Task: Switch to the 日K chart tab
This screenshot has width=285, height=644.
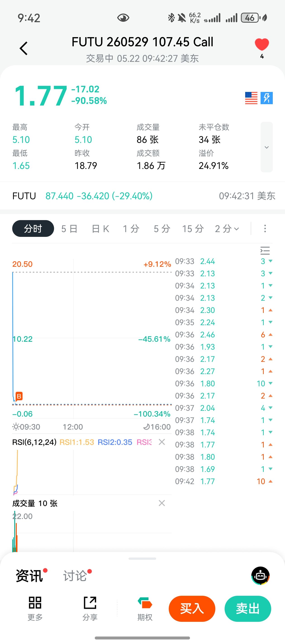Action: pyautogui.click(x=100, y=228)
